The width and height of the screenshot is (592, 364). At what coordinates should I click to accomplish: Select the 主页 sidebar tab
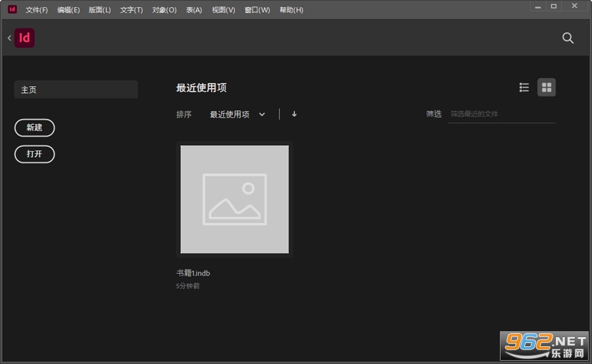pyautogui.click(x=76, y=89)
